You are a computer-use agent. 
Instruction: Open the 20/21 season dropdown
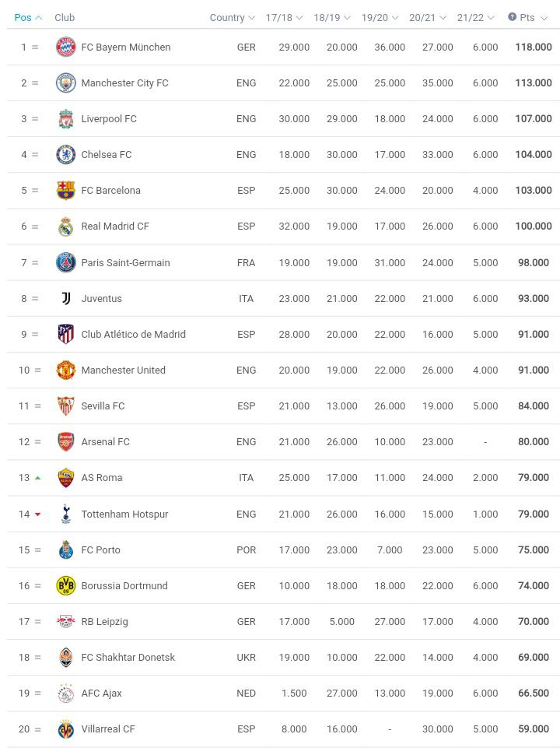[427, 16]
